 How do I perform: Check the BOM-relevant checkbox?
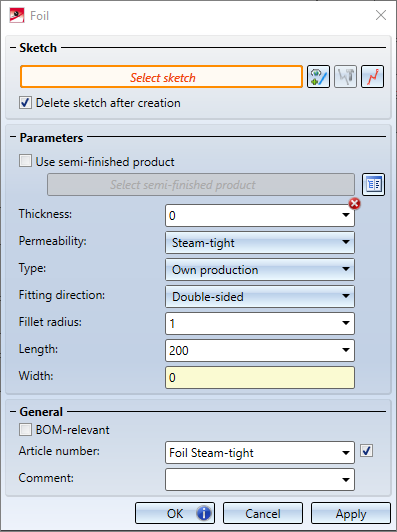click(x=25, y=430)
